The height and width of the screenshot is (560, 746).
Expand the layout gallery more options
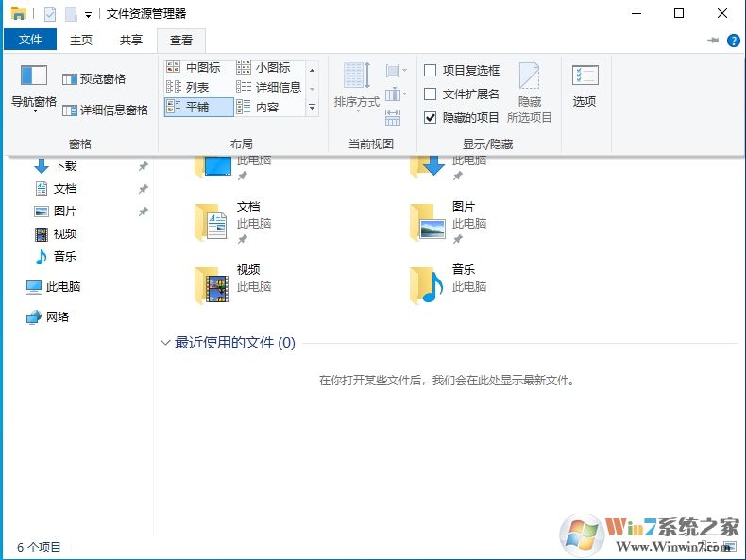(313, 108)
